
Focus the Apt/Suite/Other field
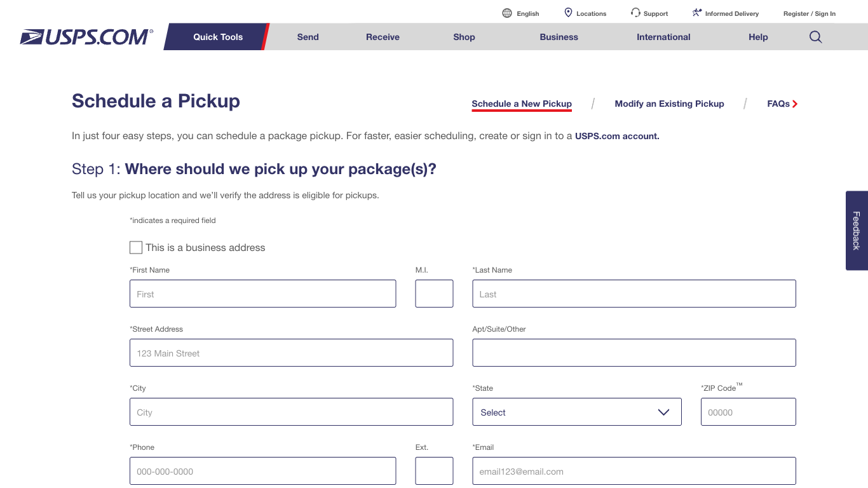click(634, 353)
